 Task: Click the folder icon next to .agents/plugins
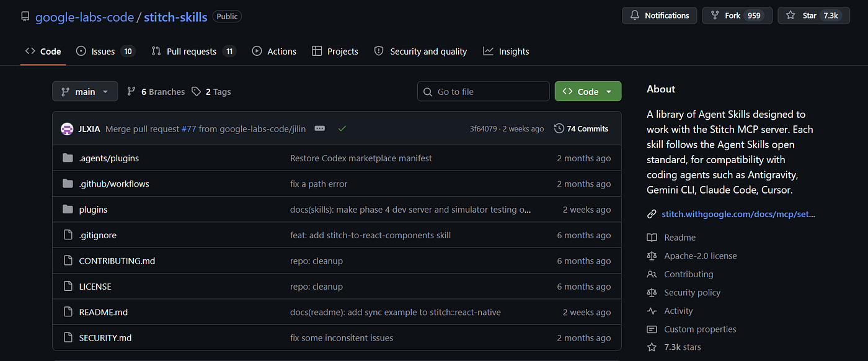click(68, 158)
